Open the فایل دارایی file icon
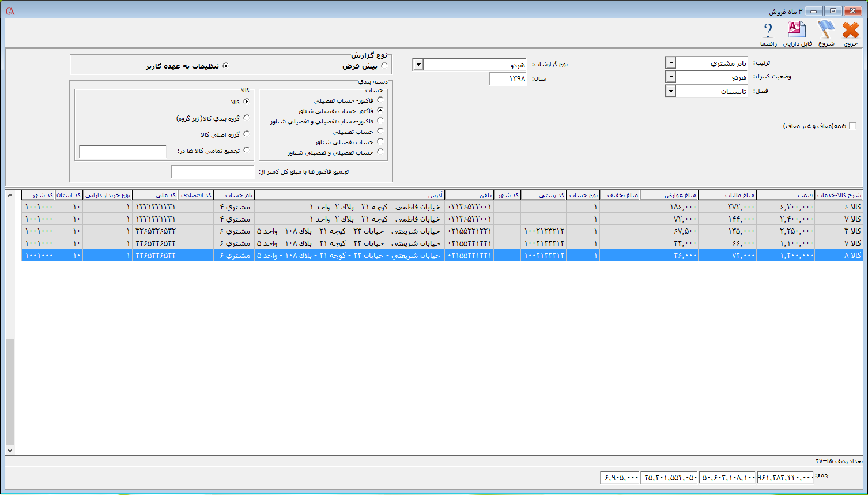Screen dimensions: 868x495 [797, 33]
